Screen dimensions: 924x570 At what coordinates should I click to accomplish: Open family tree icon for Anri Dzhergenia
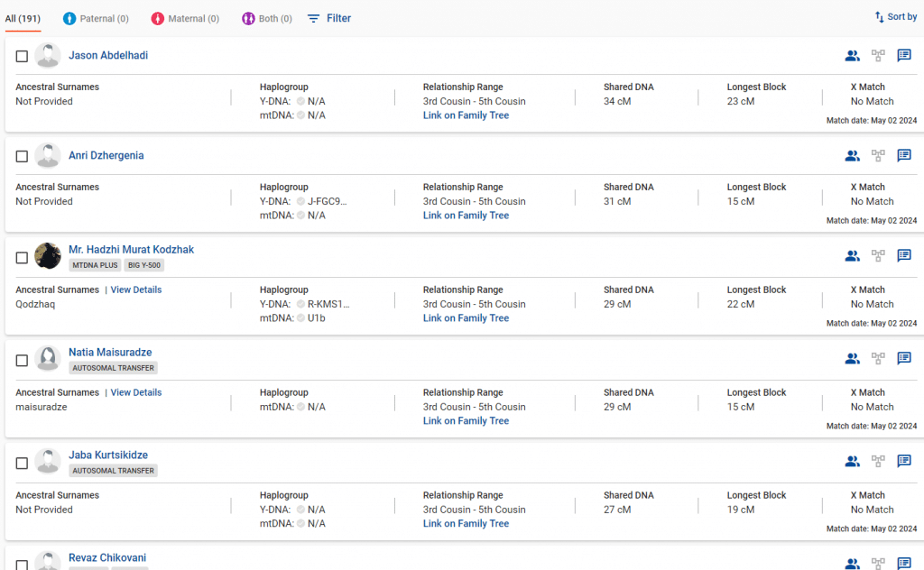878,156
